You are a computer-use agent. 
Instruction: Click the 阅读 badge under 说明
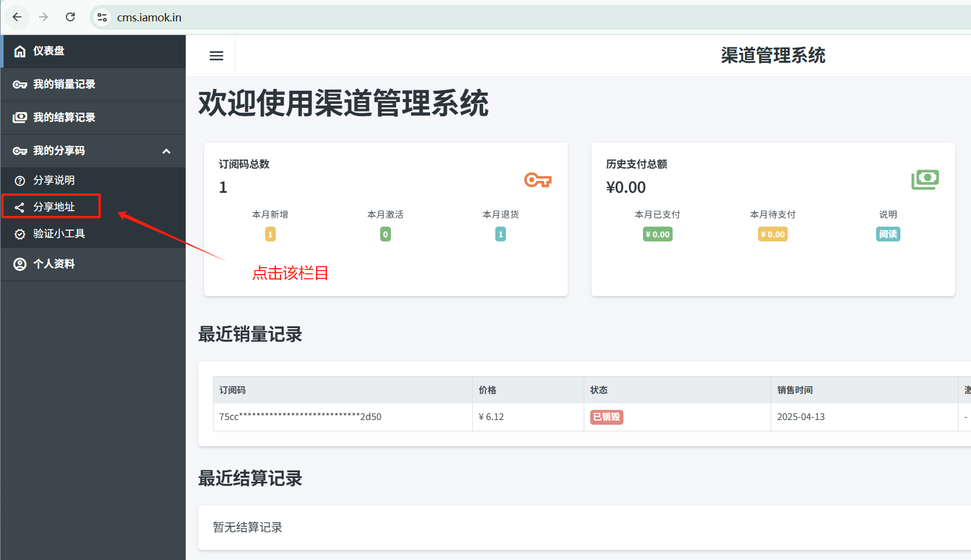click(x=887, y=234)
